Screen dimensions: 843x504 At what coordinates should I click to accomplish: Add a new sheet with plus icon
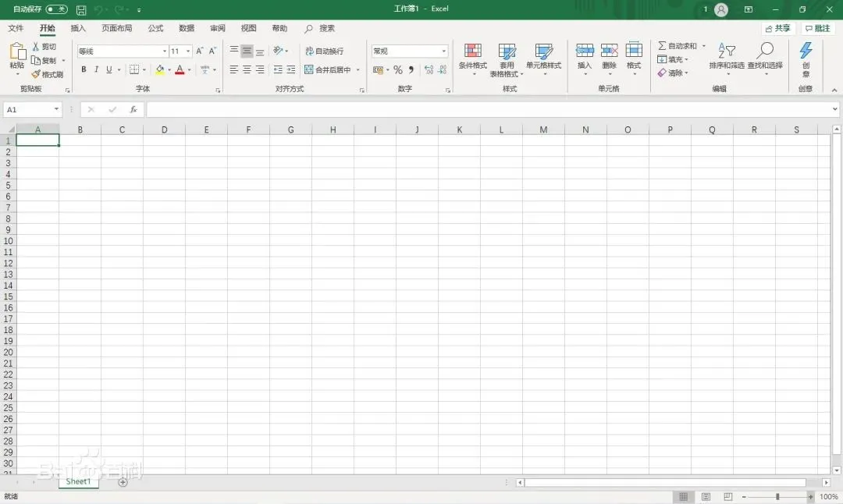(x=123, y=482)
